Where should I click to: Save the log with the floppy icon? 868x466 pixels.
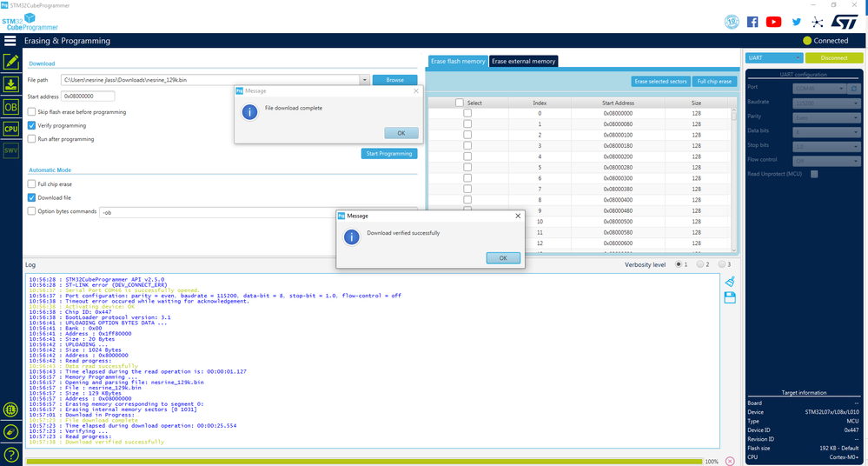pyautogui.click(x=730, y=297)
